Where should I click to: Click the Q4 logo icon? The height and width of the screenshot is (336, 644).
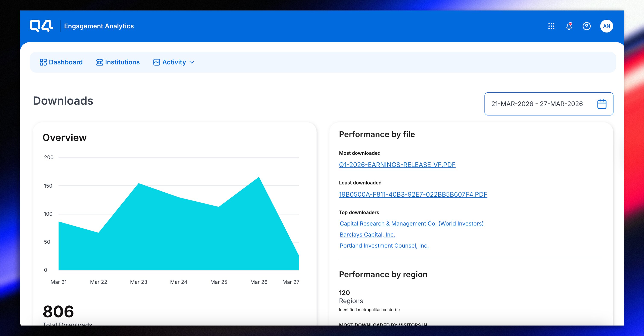pyautogui.click(x=41, y=26)
